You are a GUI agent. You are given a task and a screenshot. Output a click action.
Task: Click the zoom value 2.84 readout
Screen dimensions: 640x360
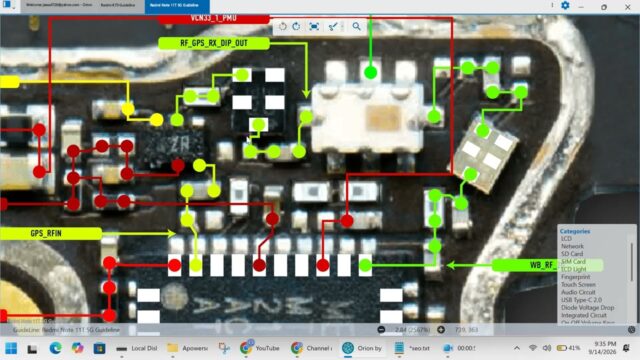(x=412, y=329)
